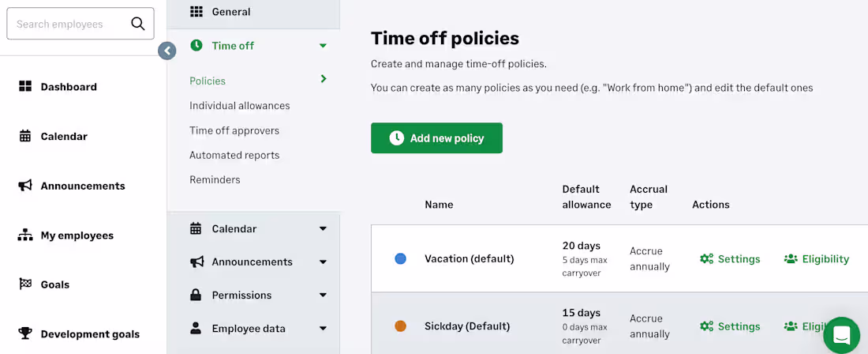Expand the Calendar settings section
868x354 pixels.
[x=323, y=228]
